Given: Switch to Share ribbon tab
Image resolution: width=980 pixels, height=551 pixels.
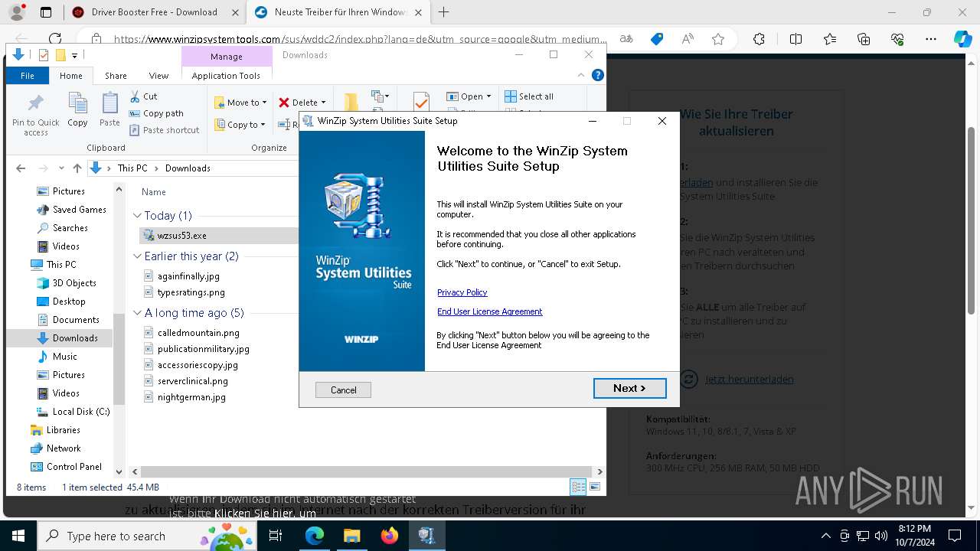Looking at the screenshot, I should click(x=116, y=76).
